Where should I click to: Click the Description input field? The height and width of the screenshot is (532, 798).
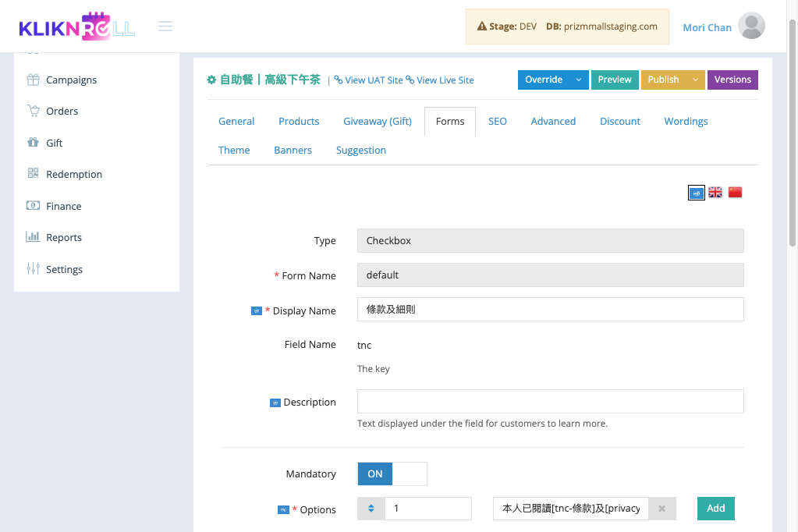coord(550,402)
